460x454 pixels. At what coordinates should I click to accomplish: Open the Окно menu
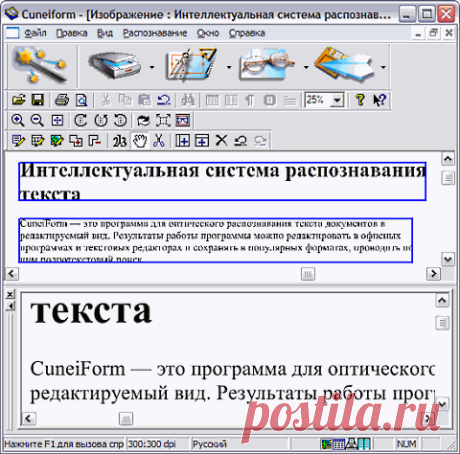pos(208,33)
